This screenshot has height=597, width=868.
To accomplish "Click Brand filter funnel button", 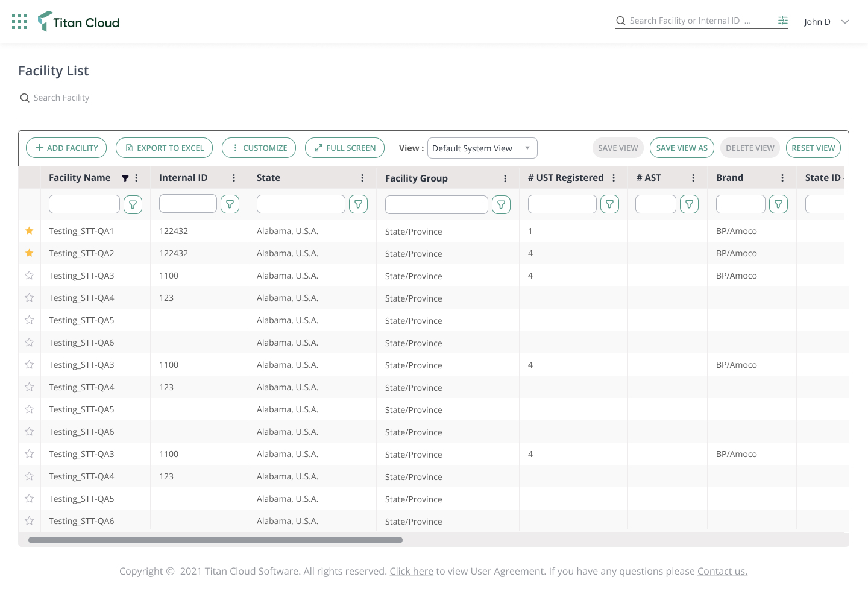I will (x=779, y=204).
